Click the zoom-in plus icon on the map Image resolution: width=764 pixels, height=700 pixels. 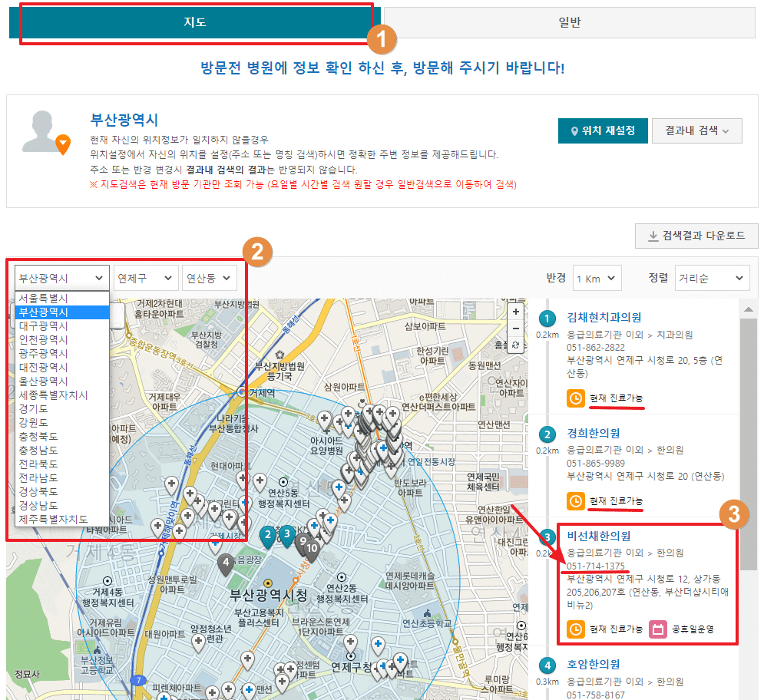(x=516, y=312)
